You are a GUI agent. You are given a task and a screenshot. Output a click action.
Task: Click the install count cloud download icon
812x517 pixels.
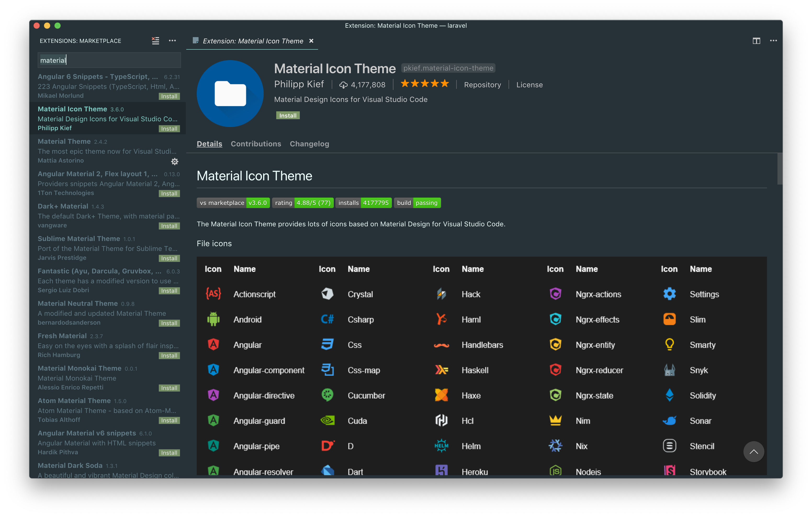343,85
